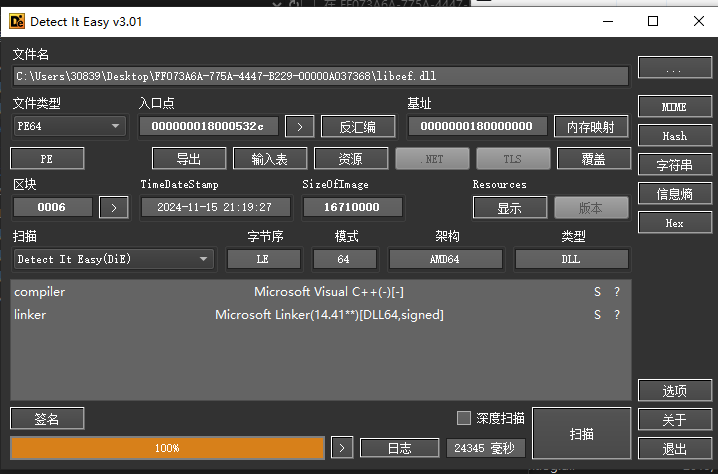Screen dimensions: 718x474
Task: Click the 签名 signature button
Action: coord(47,419)
